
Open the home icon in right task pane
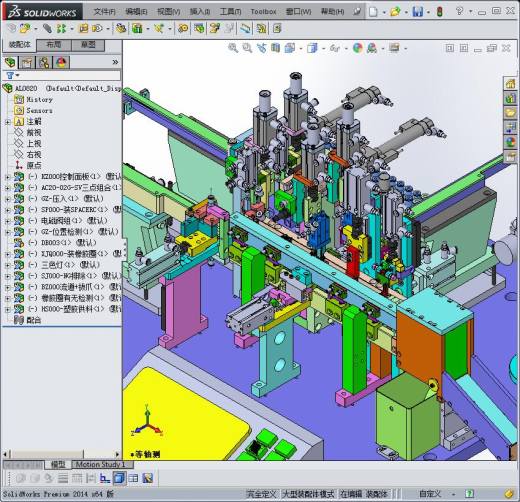pyautogui.click(x=510, y=84)
